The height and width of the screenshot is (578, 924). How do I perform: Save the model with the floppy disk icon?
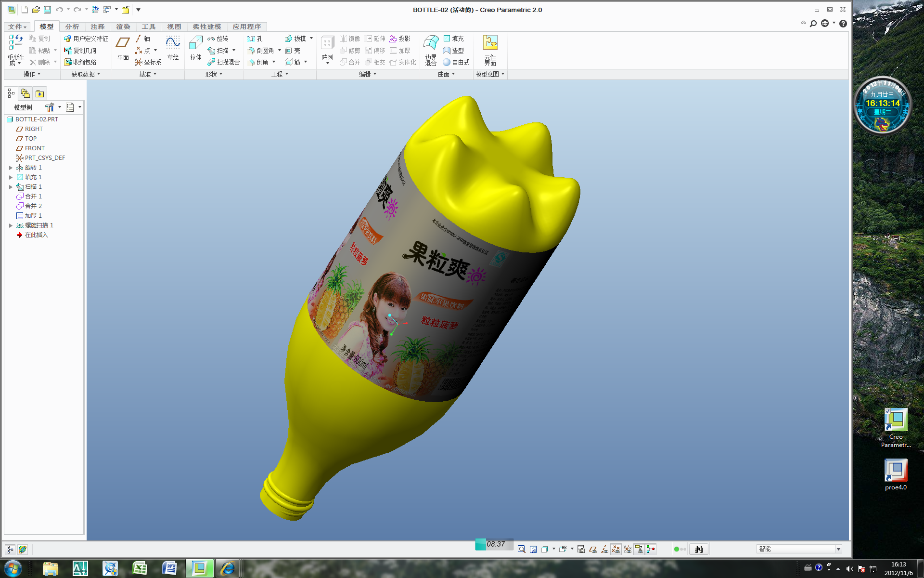pos(47,10)
